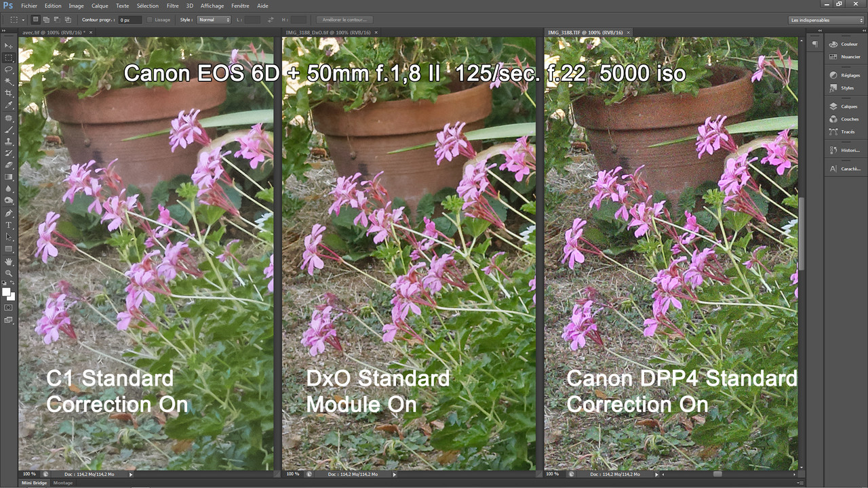Select the Move tool
This screenshot has width=868, height=488.
[9, 46]
